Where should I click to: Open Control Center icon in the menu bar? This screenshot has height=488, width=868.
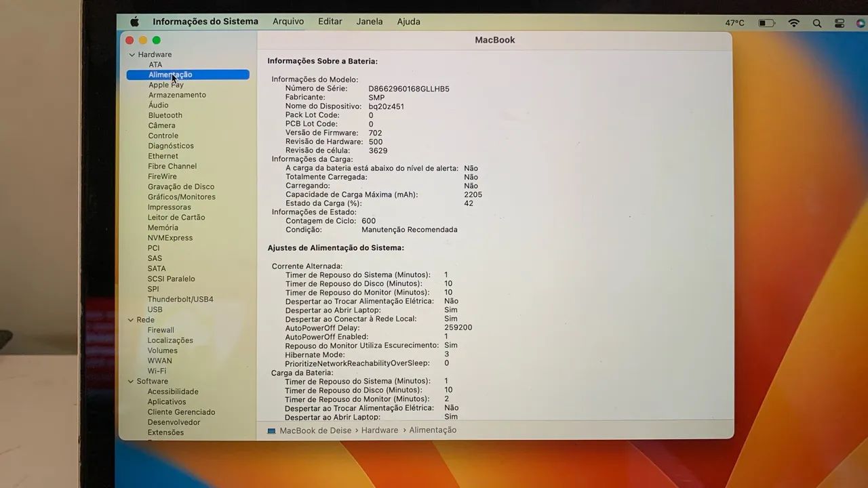coord(840,23)
